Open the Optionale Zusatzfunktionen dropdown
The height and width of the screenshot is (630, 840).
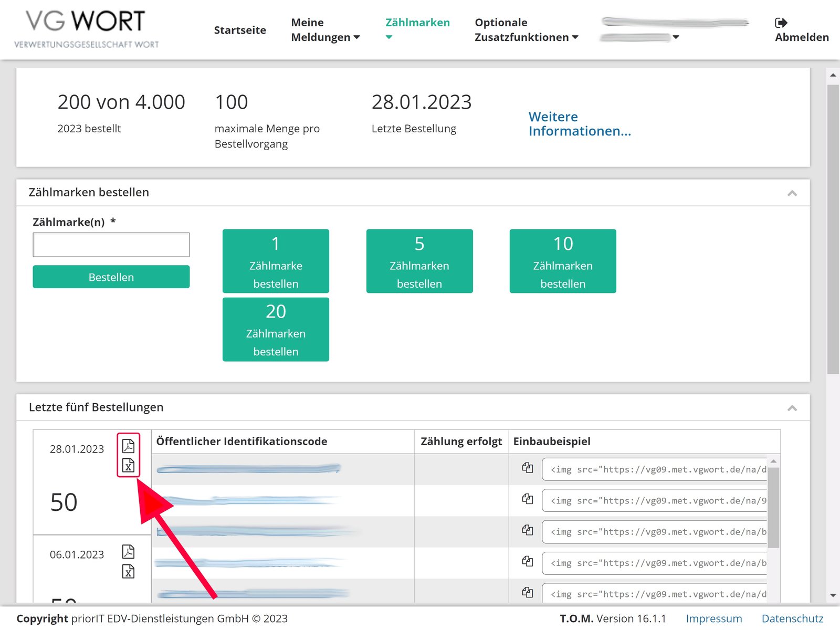tap(526, 30)
